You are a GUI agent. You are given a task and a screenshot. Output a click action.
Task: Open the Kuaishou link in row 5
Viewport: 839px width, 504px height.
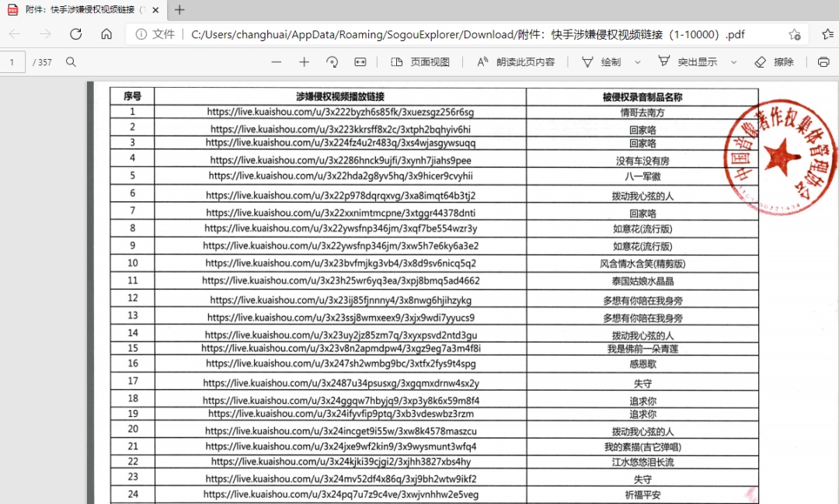point(340,176)
